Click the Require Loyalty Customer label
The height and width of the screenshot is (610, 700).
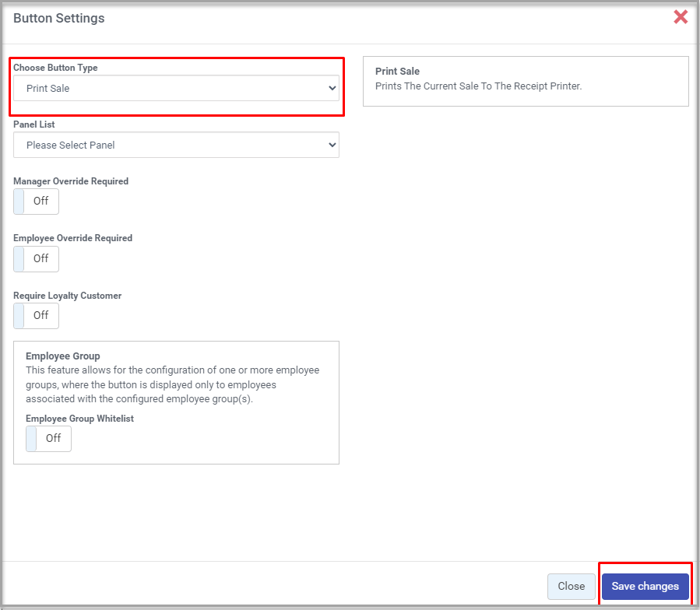point(67,296)
